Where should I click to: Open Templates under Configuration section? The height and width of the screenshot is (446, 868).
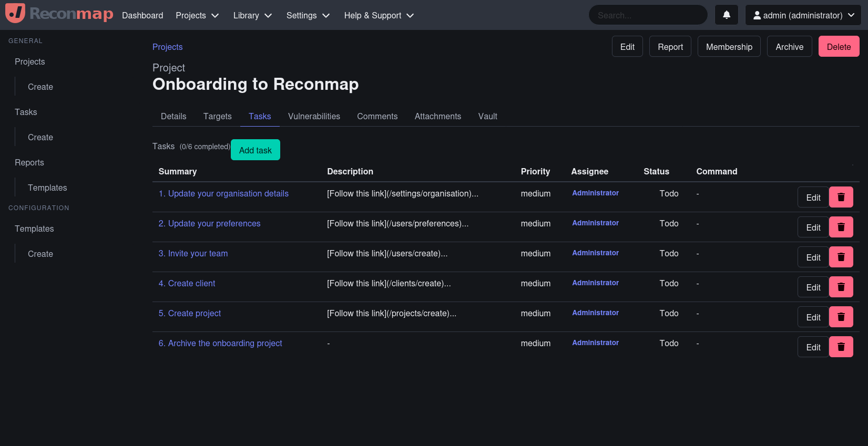[x=34, y=229]
